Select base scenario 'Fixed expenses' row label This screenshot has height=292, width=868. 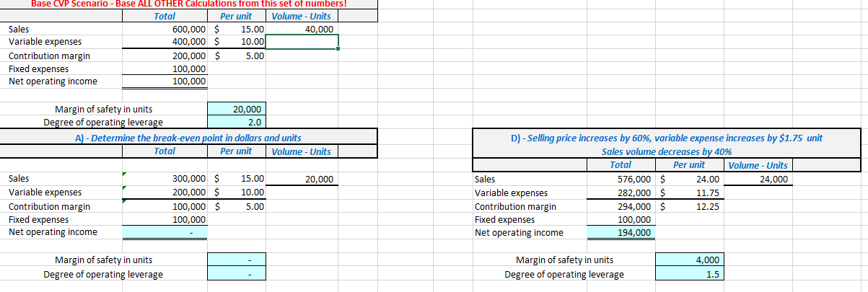point(38,68)
